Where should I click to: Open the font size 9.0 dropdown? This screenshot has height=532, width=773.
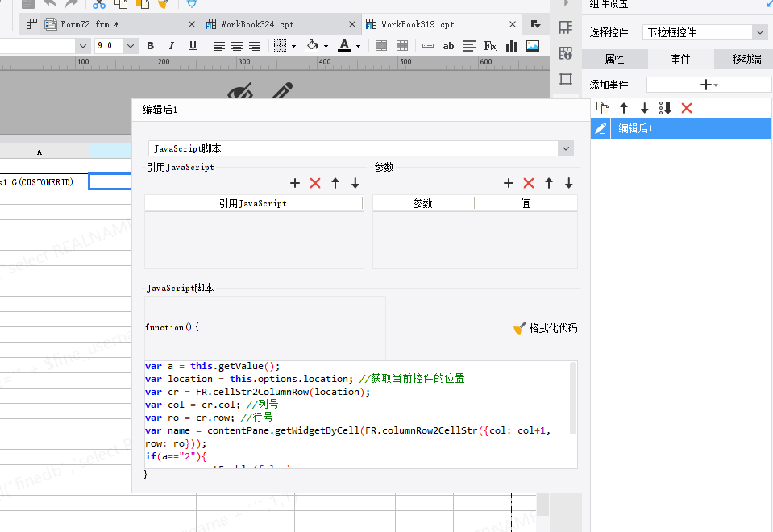click(x=130, y=46)
